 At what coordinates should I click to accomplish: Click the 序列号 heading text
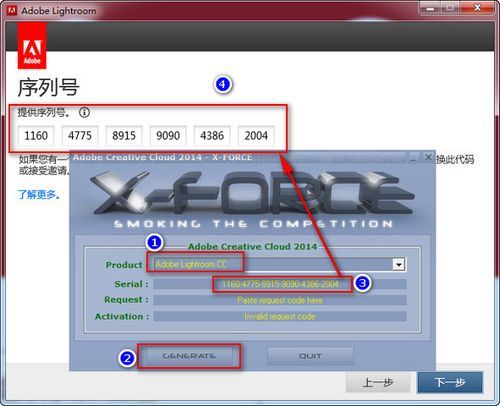coord(48,87)
